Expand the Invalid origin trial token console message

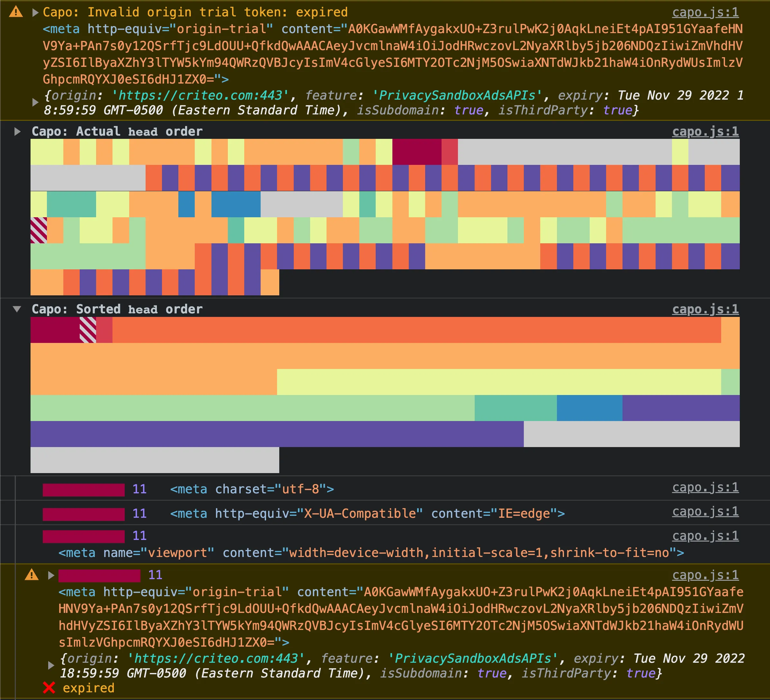[x=36, y=13]
